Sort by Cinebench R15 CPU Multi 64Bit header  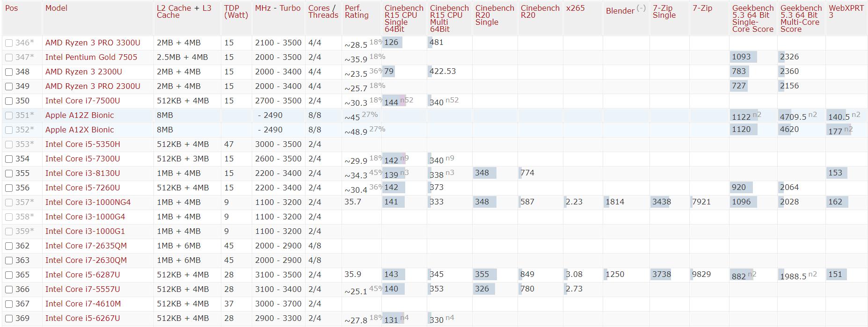(449, 19)
